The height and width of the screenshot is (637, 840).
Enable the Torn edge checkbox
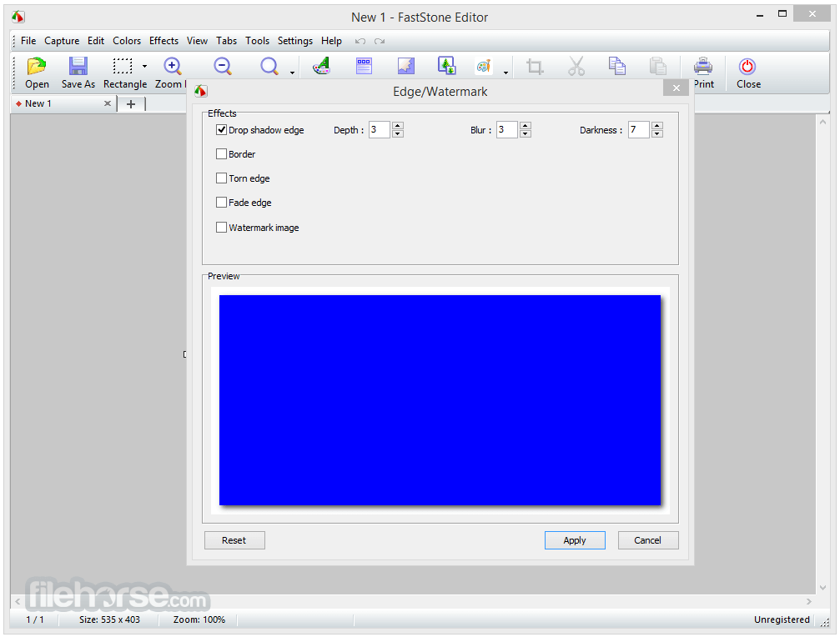pos(222,178)
